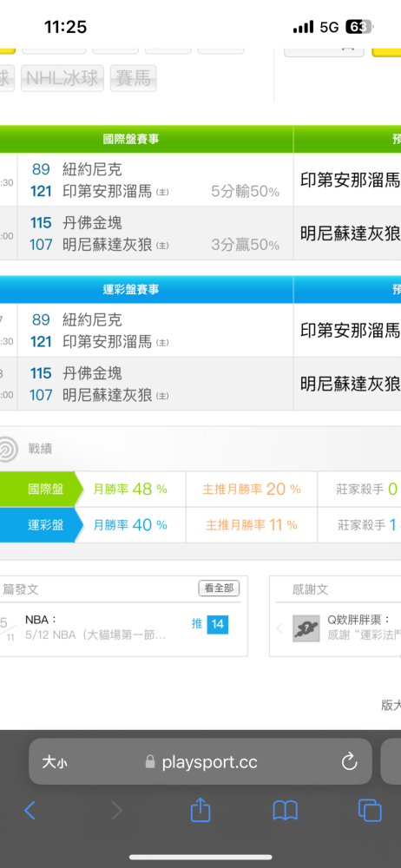
Task: Click 紐約尼克 in the 國際盤 table
Action: [x=93, y=169]
